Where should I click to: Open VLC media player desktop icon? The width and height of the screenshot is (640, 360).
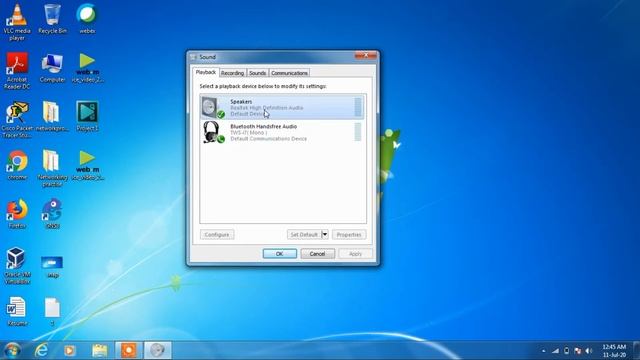pos(17,22)
